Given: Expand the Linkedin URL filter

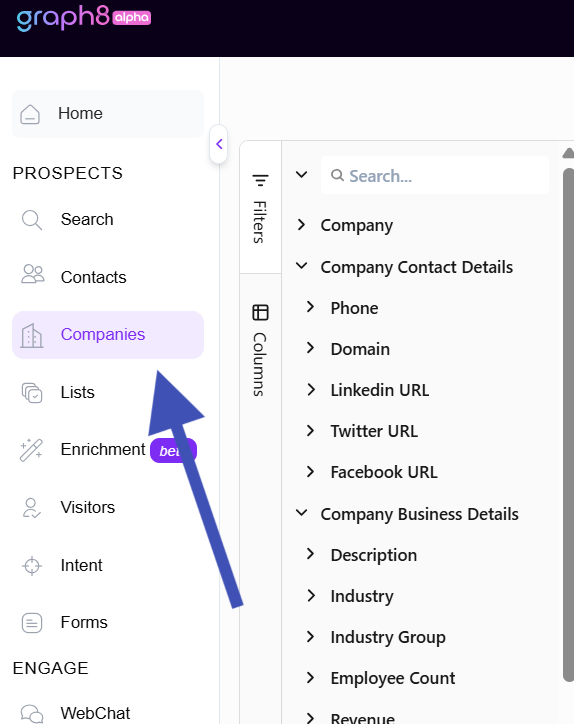Looking at the screenshot, I should pos(310,389).
